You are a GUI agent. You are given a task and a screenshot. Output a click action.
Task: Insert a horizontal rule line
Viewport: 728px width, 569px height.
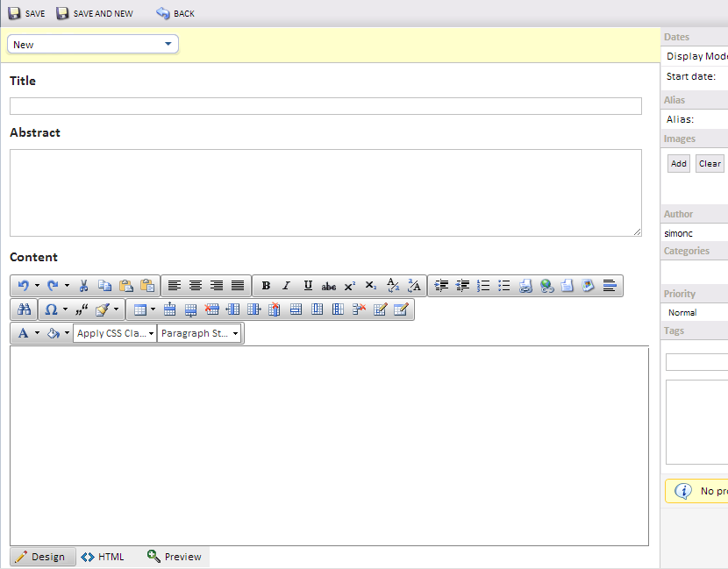(x=610, y=286)
